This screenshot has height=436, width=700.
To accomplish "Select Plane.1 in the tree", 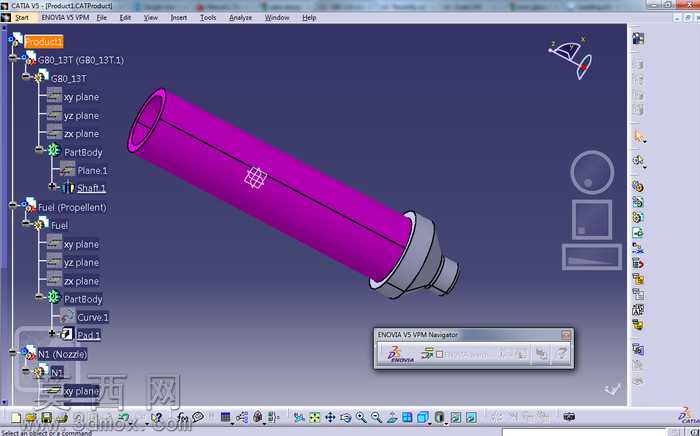I will 92,170.
